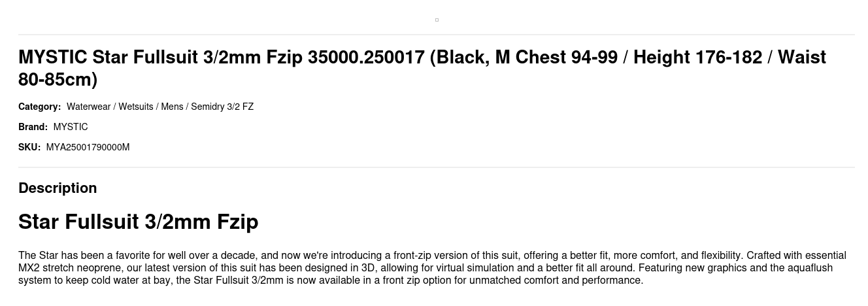
Task: Click the size text 80-85cm) in title
Action: click(x=58, y=80)
